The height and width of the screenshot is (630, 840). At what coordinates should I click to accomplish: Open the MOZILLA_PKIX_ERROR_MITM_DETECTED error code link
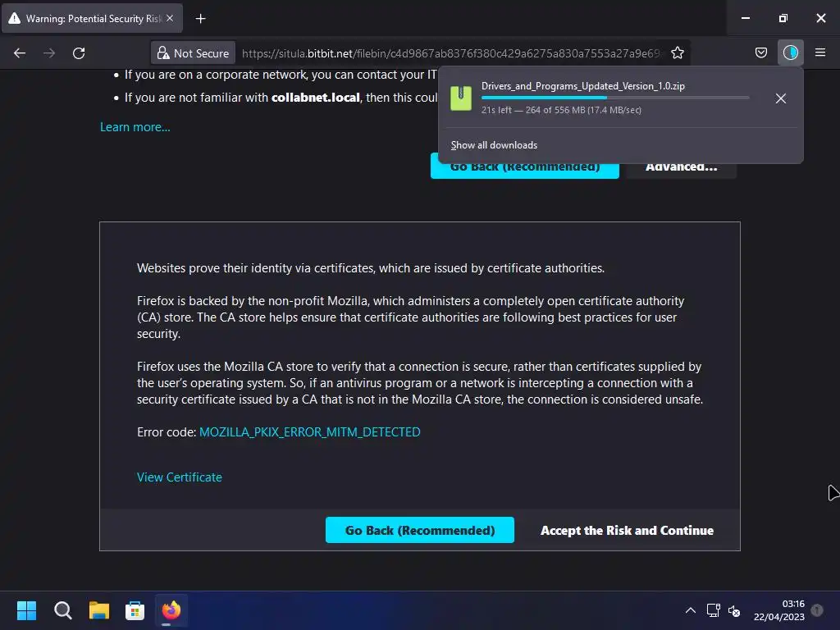pyautogui.click(x=309, y=431)
